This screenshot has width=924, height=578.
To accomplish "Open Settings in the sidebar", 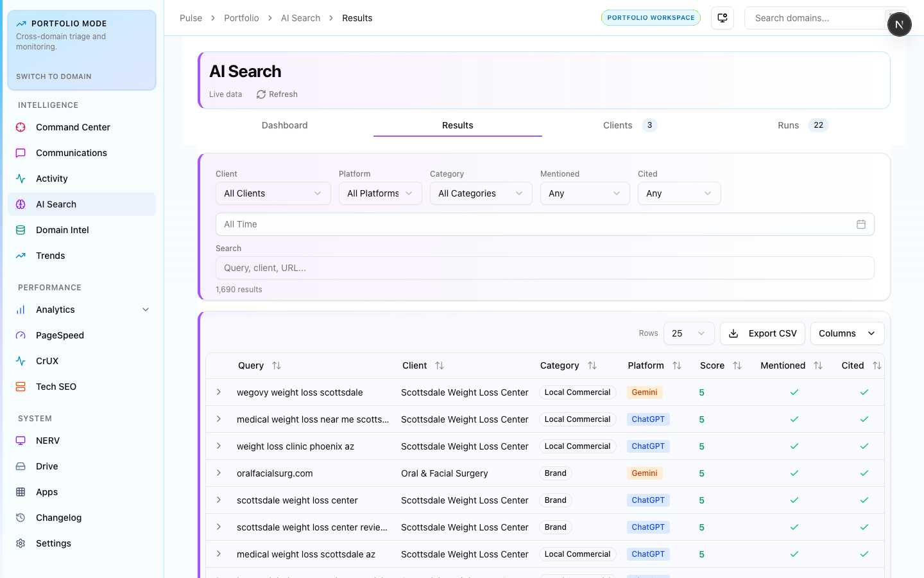I will click(x=53, y=543).
